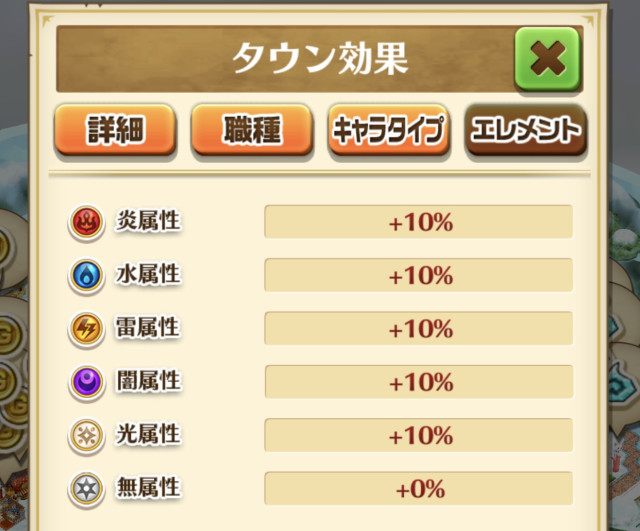
Task: Click the 光属性 +10% value bar
Action: coord(418,435)
